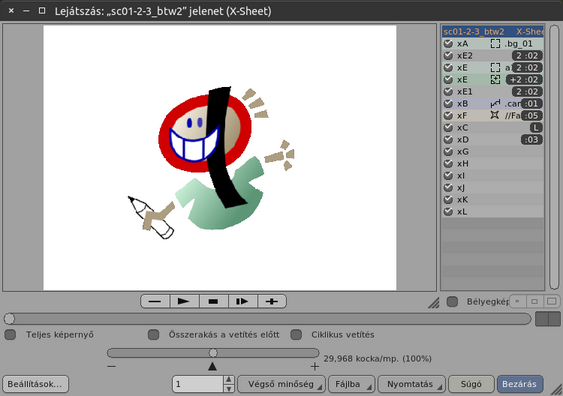Toggle the check mark for layer xL
Screen dimensions: 563x396
click(x=448, y=211)
